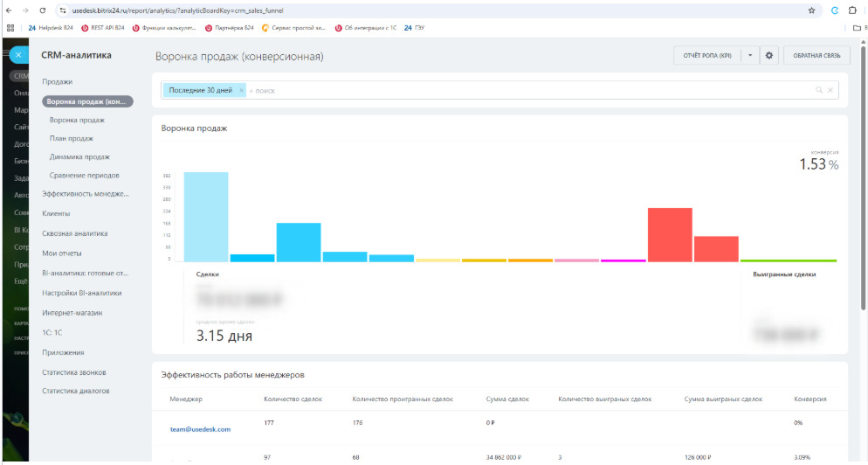Image resolution: width=868 pixels, height=465 pixels.
Task: Expand Интернет-магазин section
Action: [x=72, y=313]
